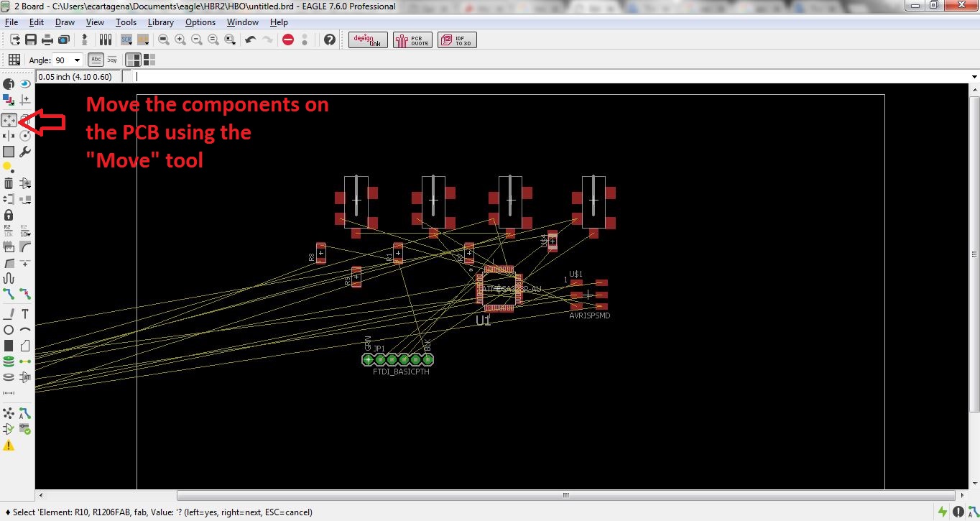Select the Meander tool

point(9,277)
